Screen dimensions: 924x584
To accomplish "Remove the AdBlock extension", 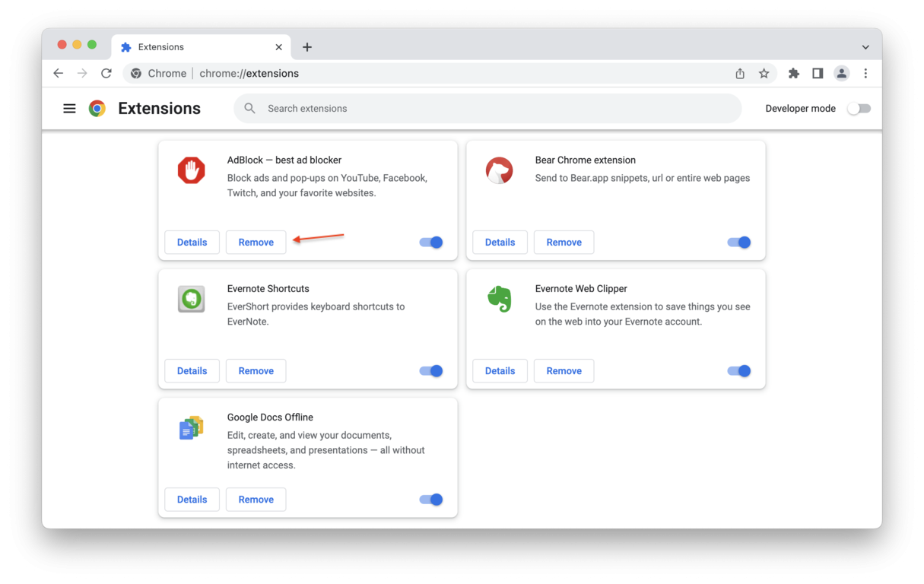I will 256,242.
